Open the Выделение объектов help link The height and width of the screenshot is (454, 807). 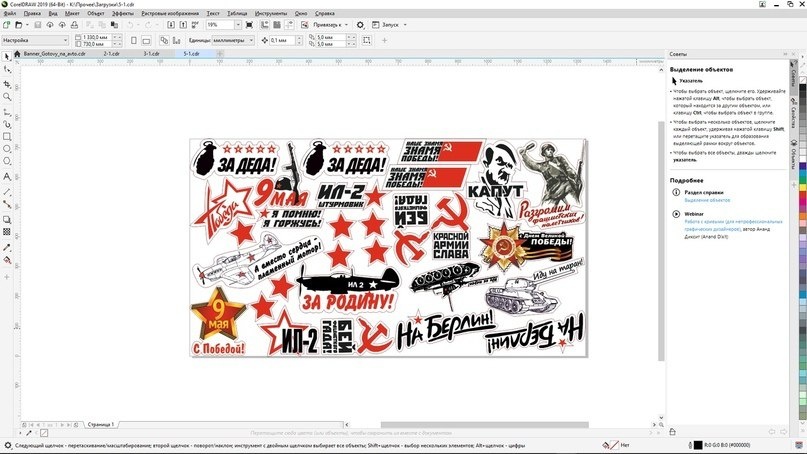coord(707,200)
